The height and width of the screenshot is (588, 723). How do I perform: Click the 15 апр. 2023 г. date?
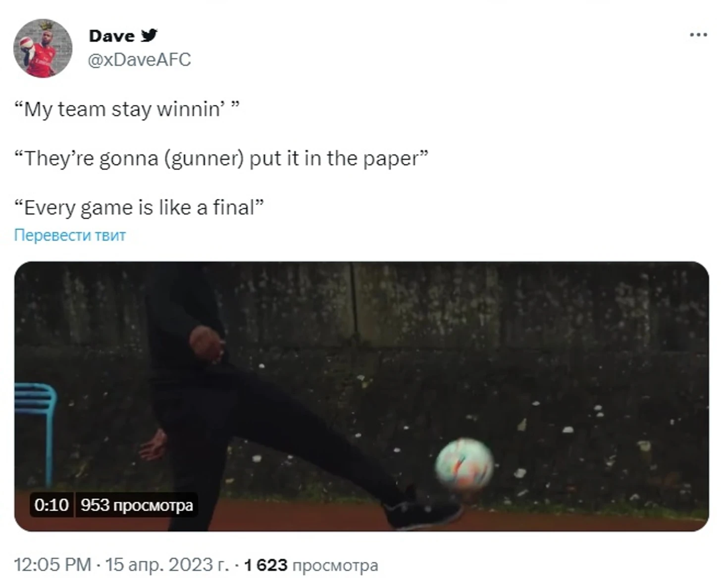click(x=167, y=565)
